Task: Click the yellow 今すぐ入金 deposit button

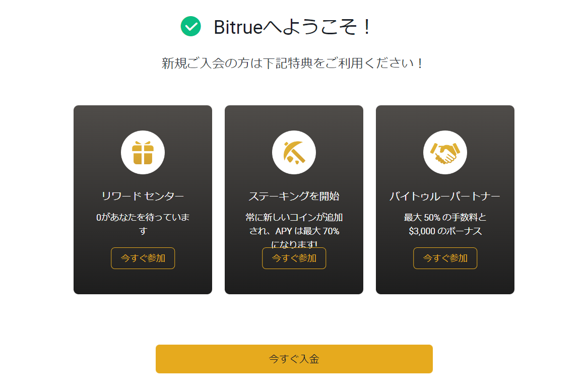Action: [295, 359]
